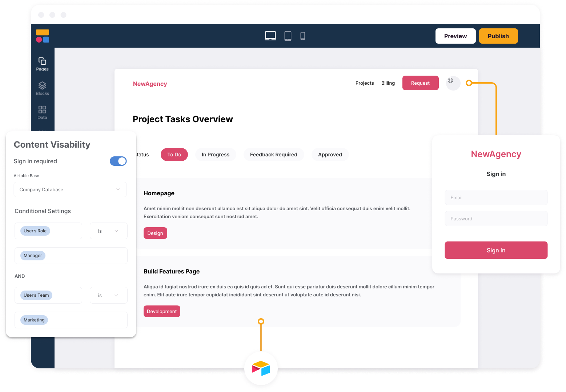Toggle the Sign in required switch
This screenshot has height=392, width=566.
pyautogui.click(x=118, y=161)
